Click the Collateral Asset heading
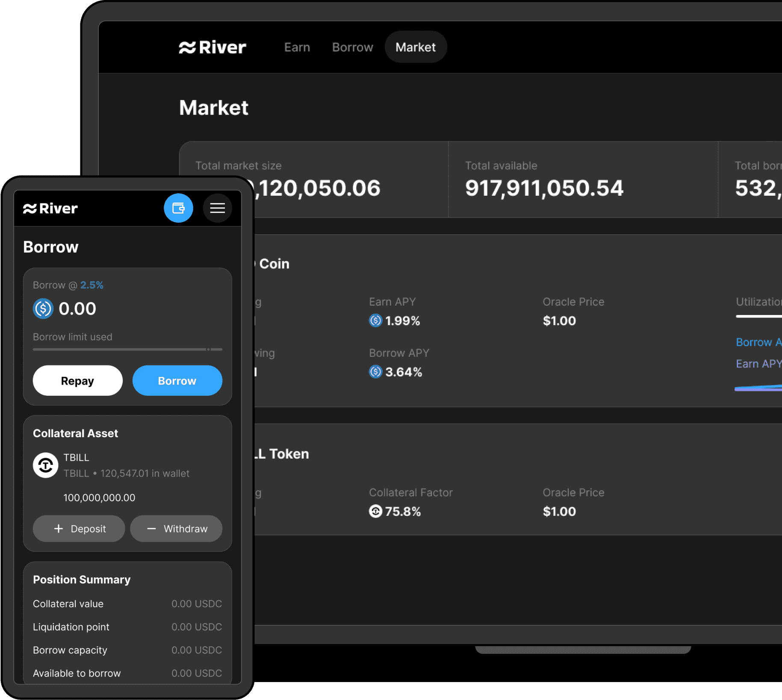This screenshot has height=700, width=782. coord(76,433)
